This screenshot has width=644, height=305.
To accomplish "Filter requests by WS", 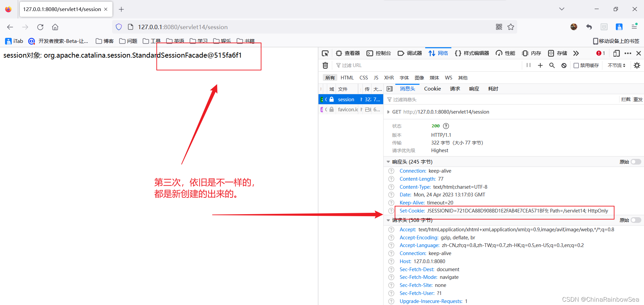I will coord(449,78).
